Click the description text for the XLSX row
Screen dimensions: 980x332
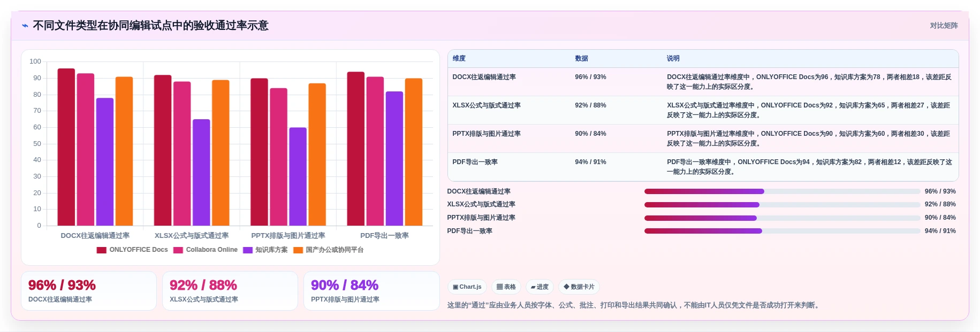(x=809, y=110)
